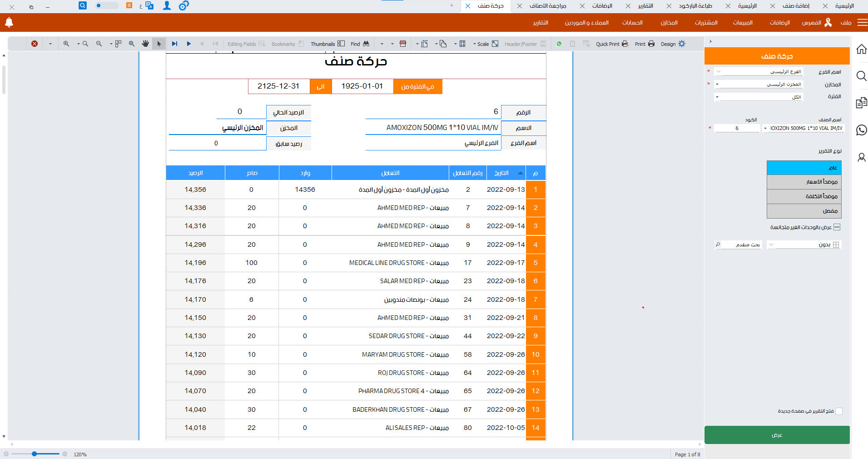Click the zoom slider handle at bottom
Viewport: 868px width, 459px height.
coord(35,454)
